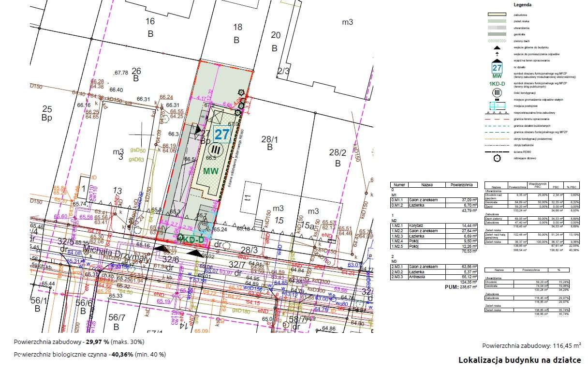Select the waste room entrance arrow legend symbol
This screenshot has height=374, width=588.
pyautogui.click(x=497, y=54)
